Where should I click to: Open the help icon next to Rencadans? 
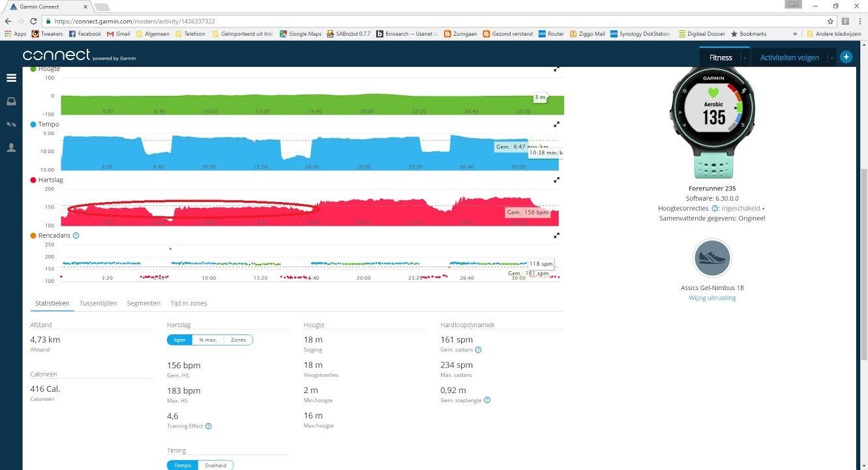(x=76, y=235)
